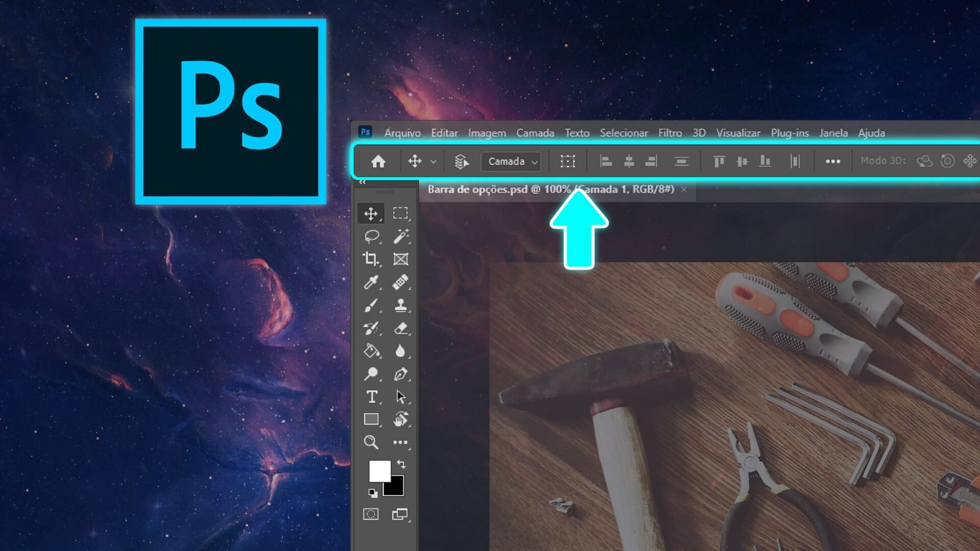Viewport: 980px width, 551px height.
Task: Open the Camada auto-select dropdown
Action: tap(511, 161)
